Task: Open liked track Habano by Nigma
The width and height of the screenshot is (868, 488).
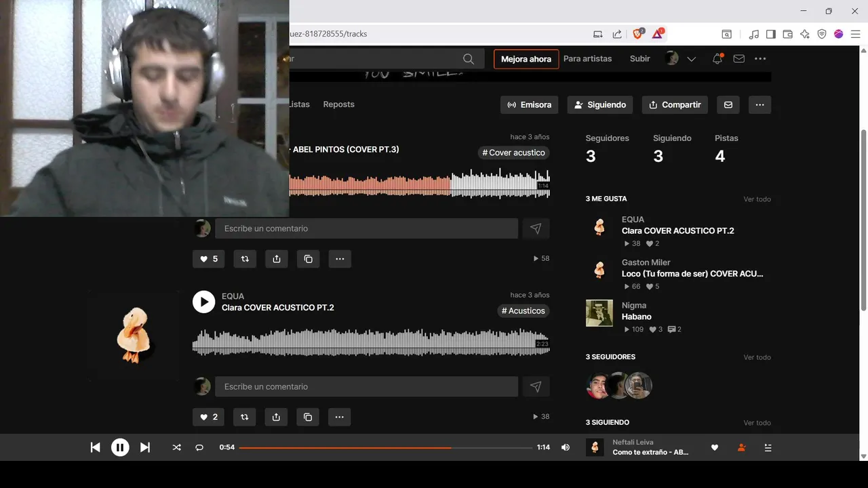Action: tap(636, 317)
